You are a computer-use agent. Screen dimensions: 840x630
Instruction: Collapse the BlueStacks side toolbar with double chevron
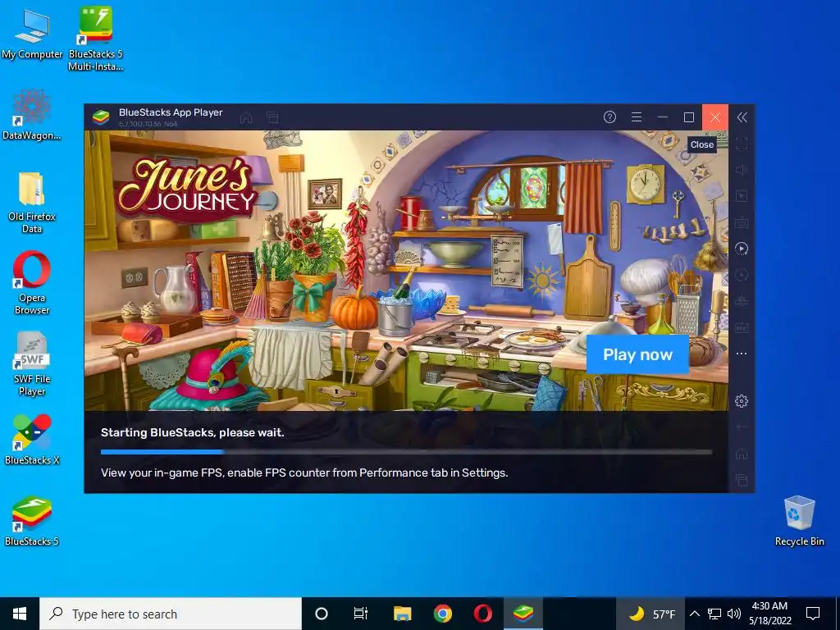pyautogui.click(x=742, y=117)
